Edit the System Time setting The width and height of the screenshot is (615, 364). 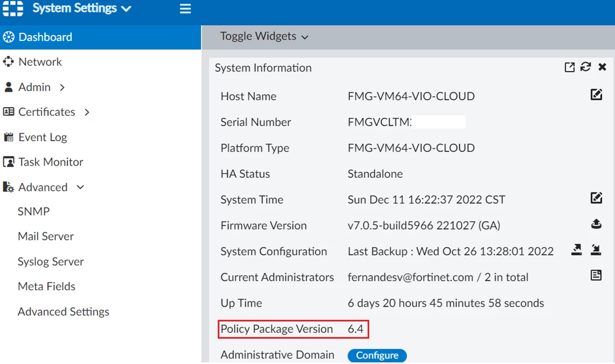596,198
